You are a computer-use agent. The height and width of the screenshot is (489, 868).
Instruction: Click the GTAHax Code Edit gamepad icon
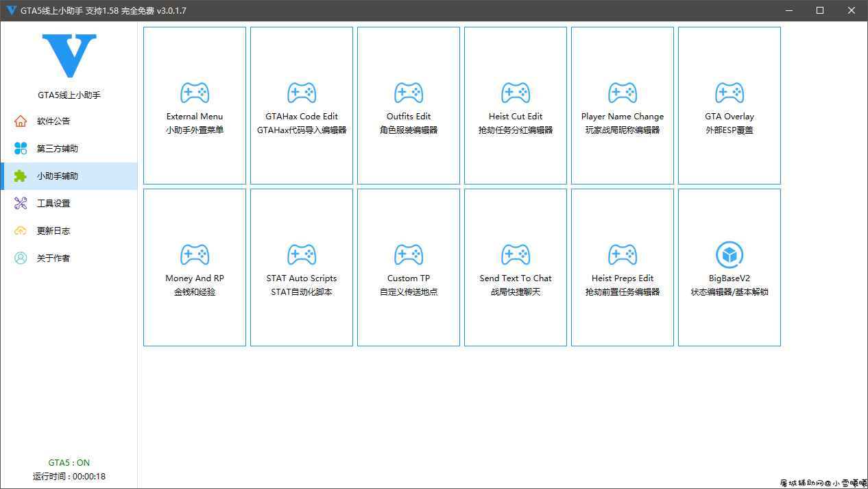click(302, 93)
